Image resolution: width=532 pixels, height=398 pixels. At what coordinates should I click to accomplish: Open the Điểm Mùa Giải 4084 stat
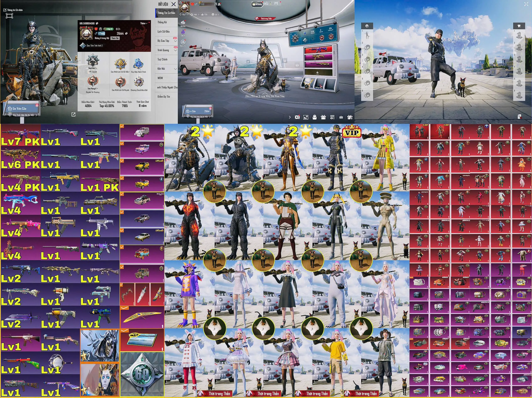[x=88, y=104]
